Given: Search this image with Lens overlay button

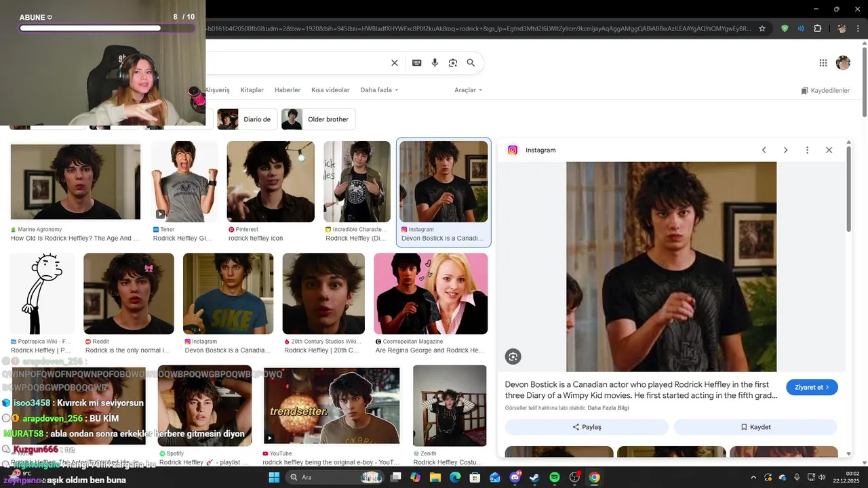Looking at the screenshot, I should 513,357.
